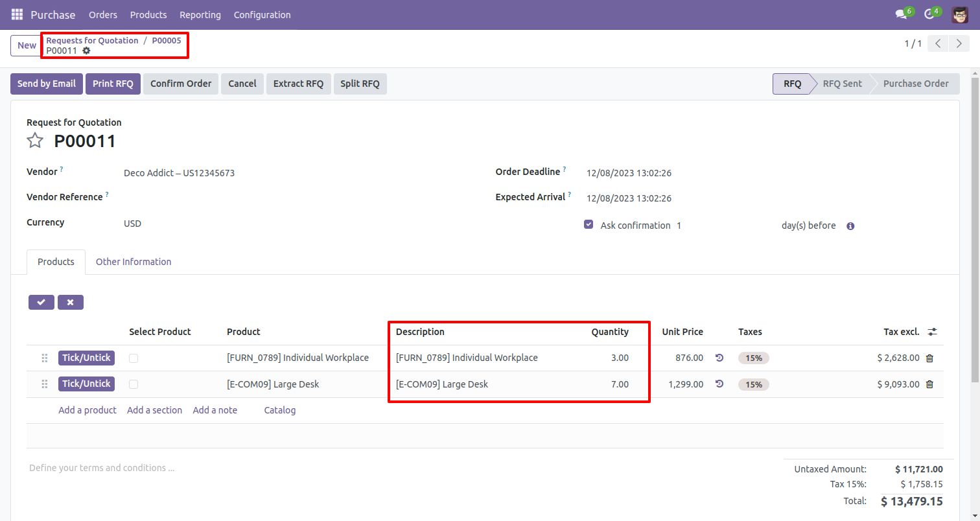Open the Catalog link
Screen dimensions: 980x521
280,410
